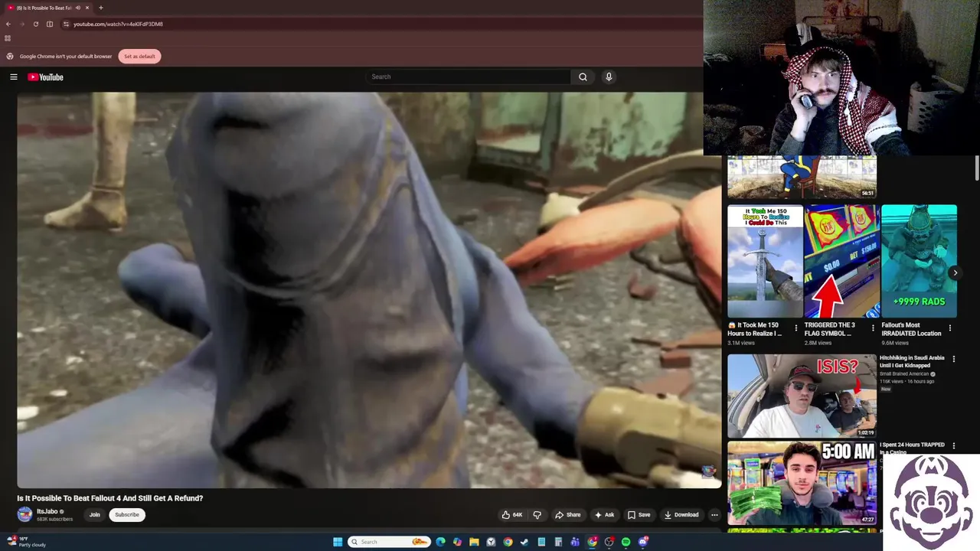
Task: Open Microsoft Teams taskbar icon
Action: (x=575, y=542)
